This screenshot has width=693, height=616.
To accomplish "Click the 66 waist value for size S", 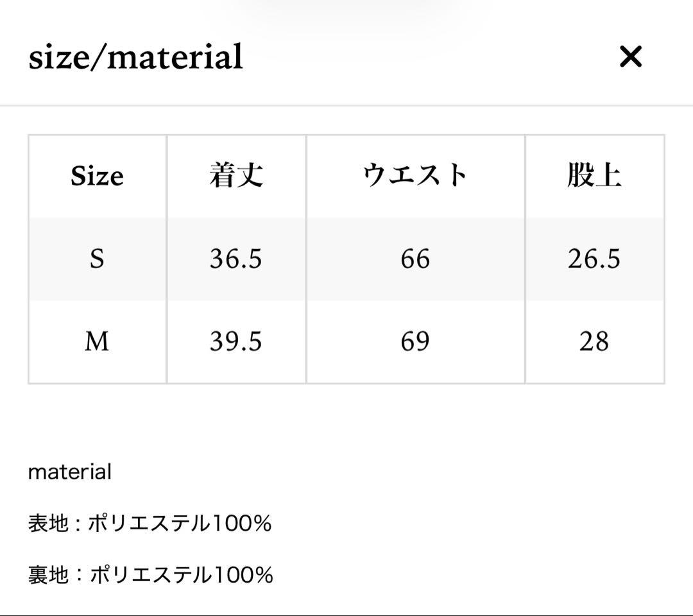I will click(416, 259).
